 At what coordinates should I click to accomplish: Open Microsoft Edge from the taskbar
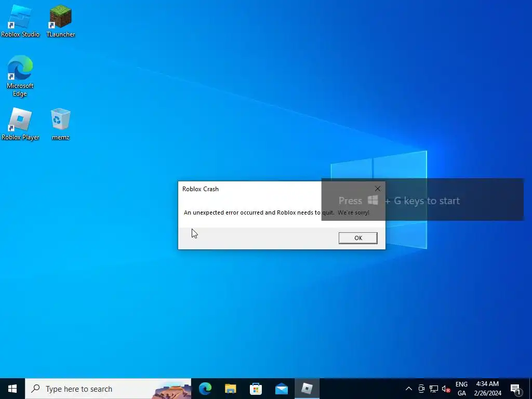coord(205,389)
